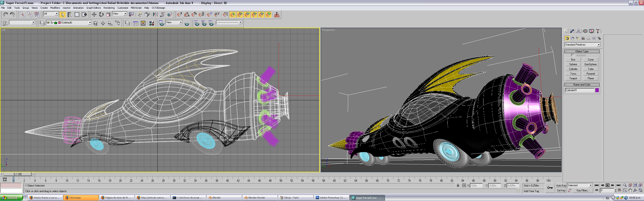The image size is (644, 201).
Task: Toggle snaps XY axis constraints magnet
Action: [x=217, y=15]
